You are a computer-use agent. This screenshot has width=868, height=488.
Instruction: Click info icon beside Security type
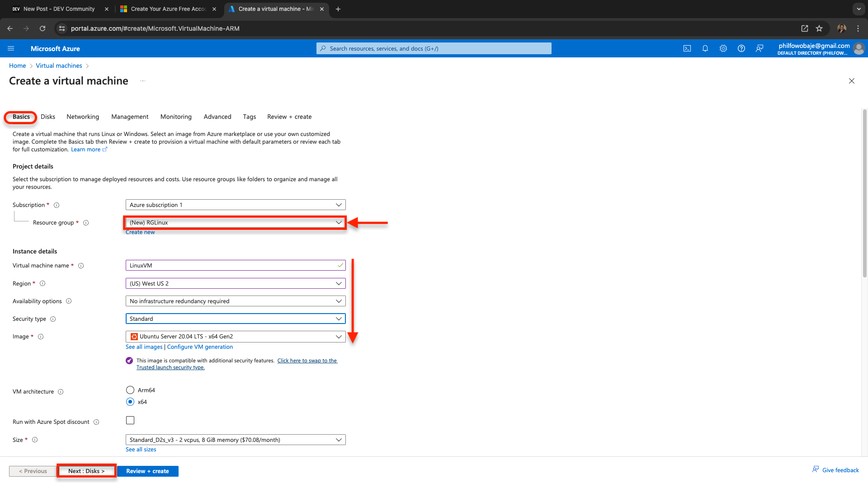point(53,319)
